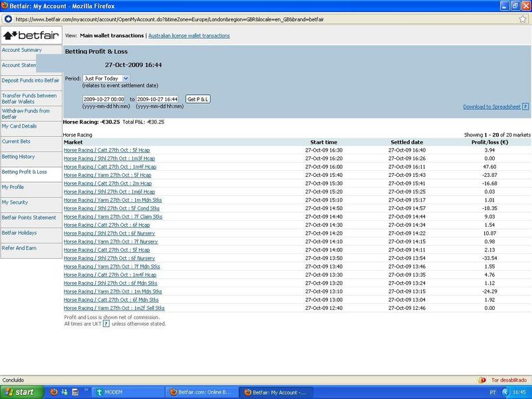Screen dimensions: 532x399
Task: Open the Yarm 27th Oct 7f Mdn Stks market
Action: [x=112, y=267]
